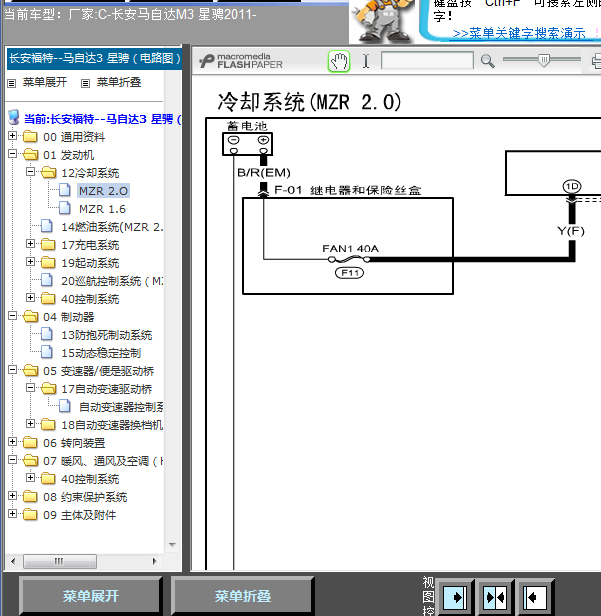Click the folder icon of 09 主体及附件

[x=30, y=515]
